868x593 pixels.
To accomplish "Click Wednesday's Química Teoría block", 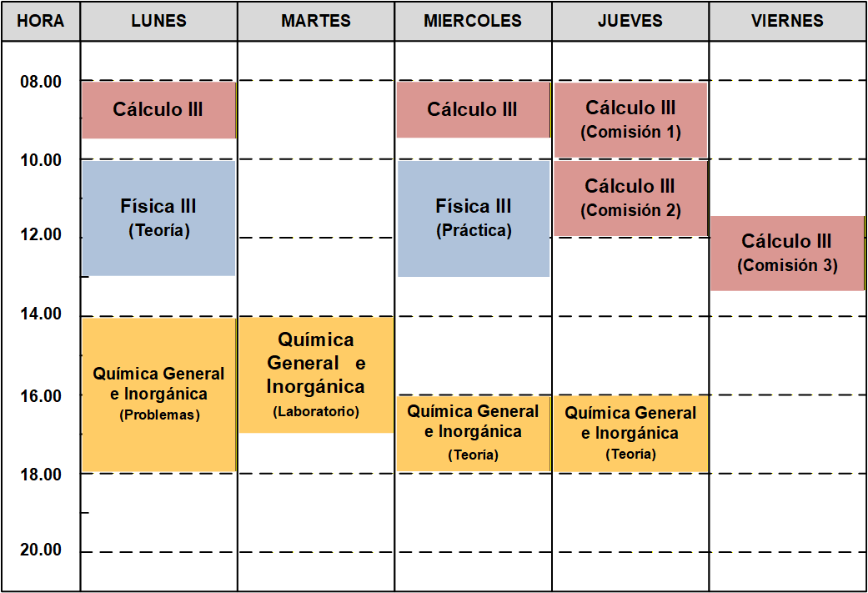I will pos(473,433).
